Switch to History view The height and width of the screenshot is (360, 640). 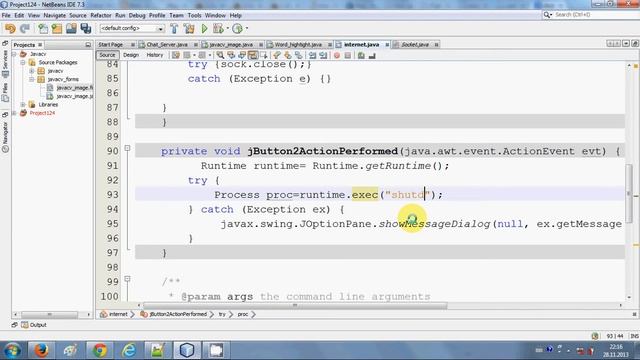pyautogui.click(x=155, y=55)
